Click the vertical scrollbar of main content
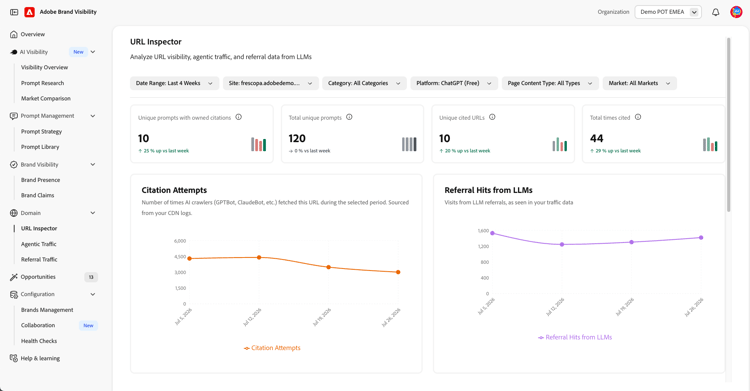Image resolution: width=750 pixels, height=391 pixels. coord(728,124)
